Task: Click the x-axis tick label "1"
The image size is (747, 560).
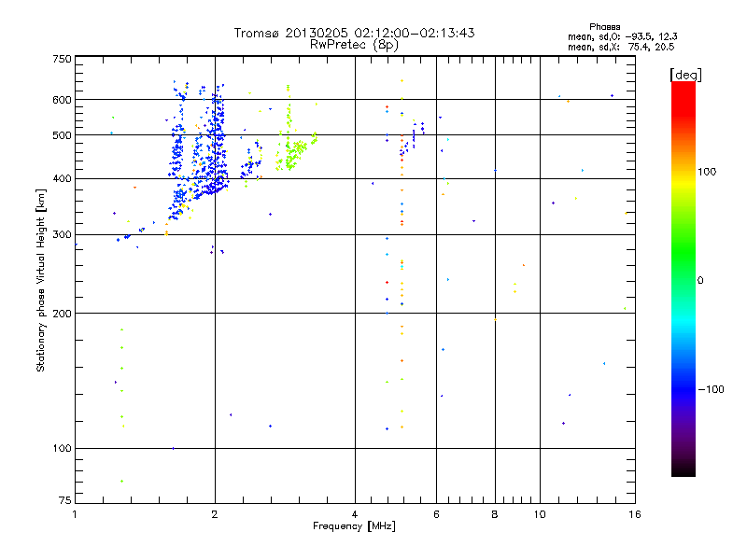Action: pyautogui.click(x=75, y=514)
